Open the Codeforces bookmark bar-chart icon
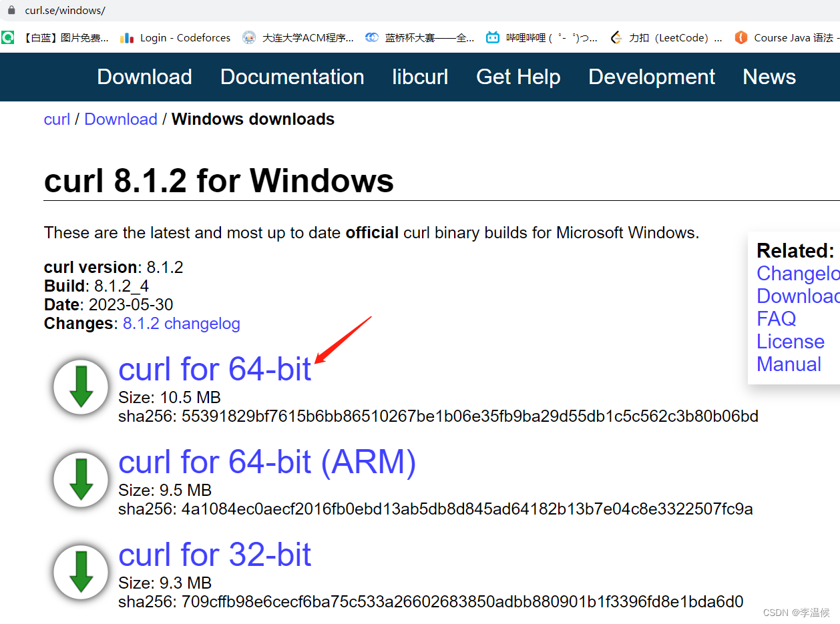Image resolution: width=840 pixels, height=624 pixels. click(x=127, y=37)
